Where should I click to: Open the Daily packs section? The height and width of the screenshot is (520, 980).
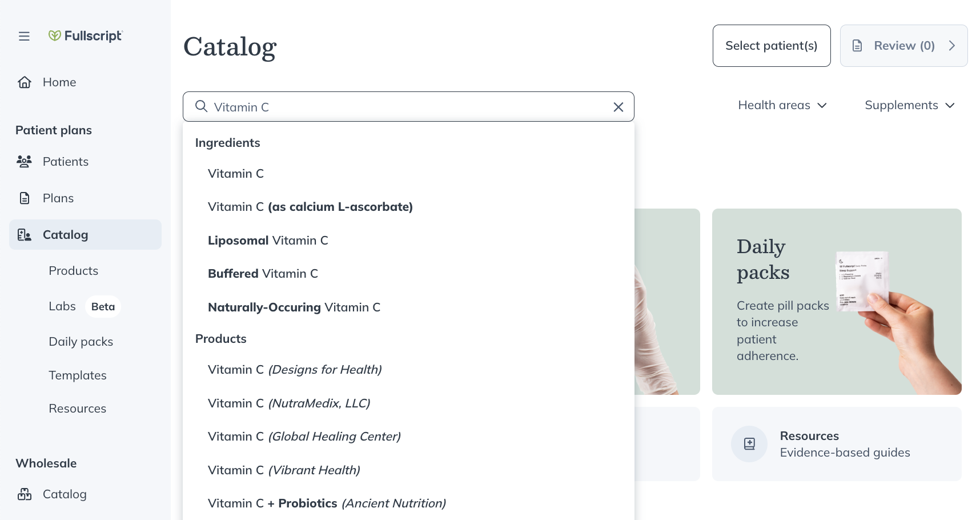coord(81,341)
